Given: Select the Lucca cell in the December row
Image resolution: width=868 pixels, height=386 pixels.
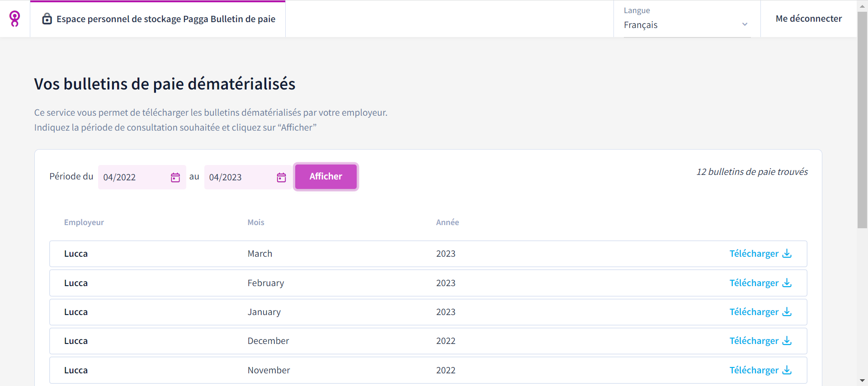Looking at the screenshot, I should point(76,341).
